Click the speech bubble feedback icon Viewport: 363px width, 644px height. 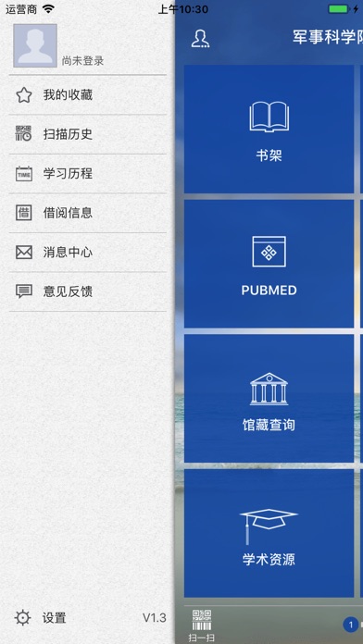coord(24,291)
